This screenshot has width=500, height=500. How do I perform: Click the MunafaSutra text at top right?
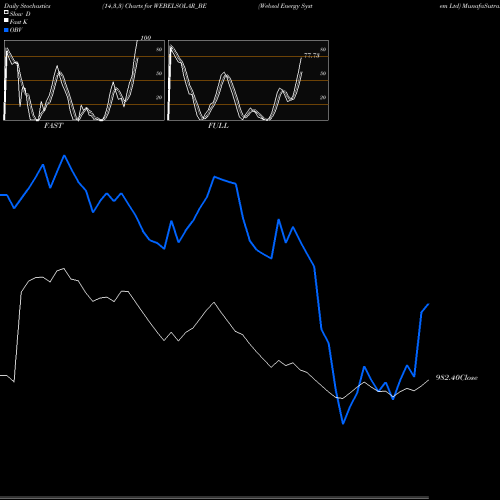coord(480,6)
